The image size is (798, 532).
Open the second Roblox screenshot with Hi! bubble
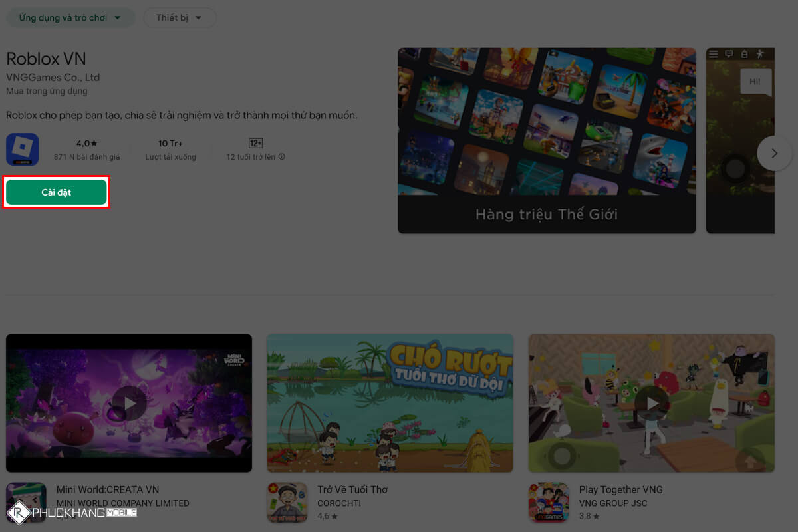click(739, 140)
